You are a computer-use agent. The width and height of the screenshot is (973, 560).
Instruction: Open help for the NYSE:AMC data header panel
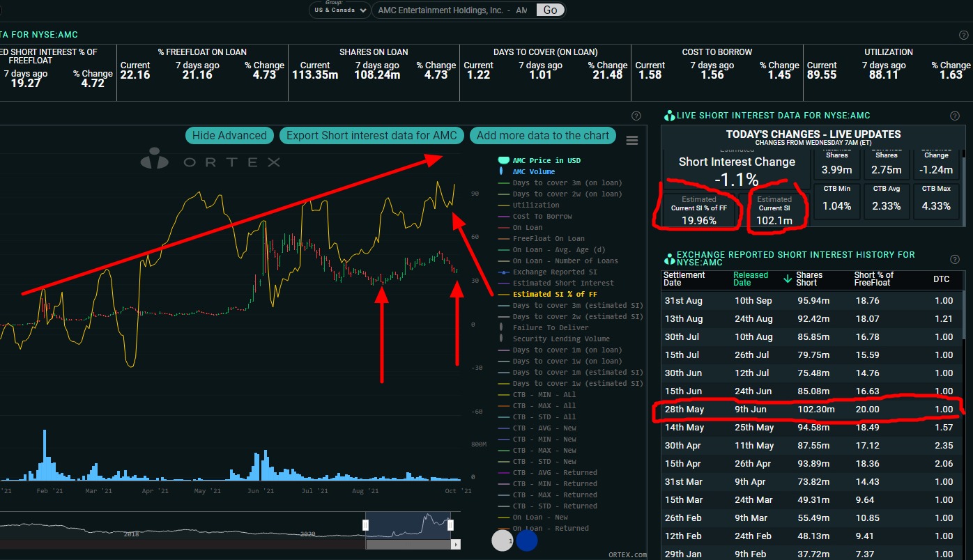click(x=963, y=35)
